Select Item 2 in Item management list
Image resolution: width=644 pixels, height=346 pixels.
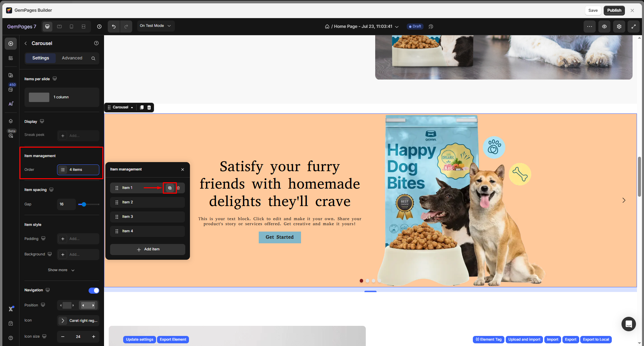(147, 202)
